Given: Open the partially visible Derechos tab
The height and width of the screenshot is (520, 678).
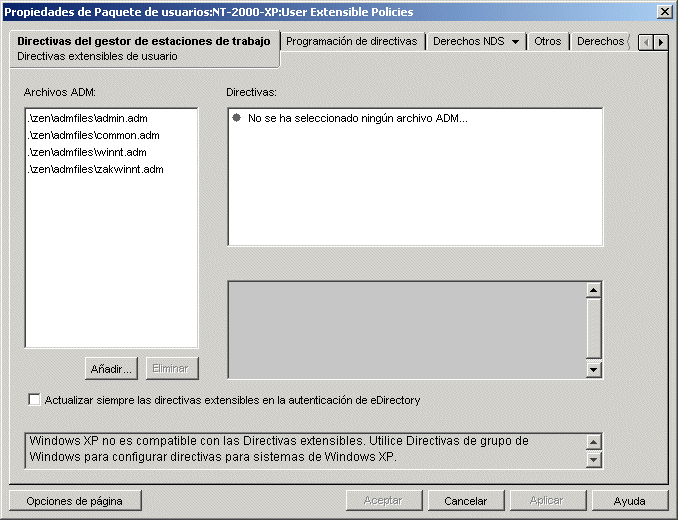Looking at the screenshot, I should tap(600, 41).
